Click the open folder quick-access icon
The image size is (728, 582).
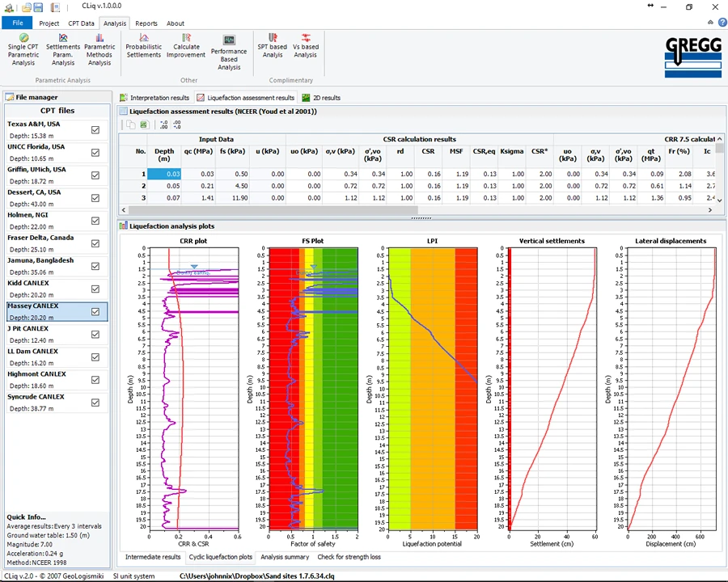coord(27,7)
